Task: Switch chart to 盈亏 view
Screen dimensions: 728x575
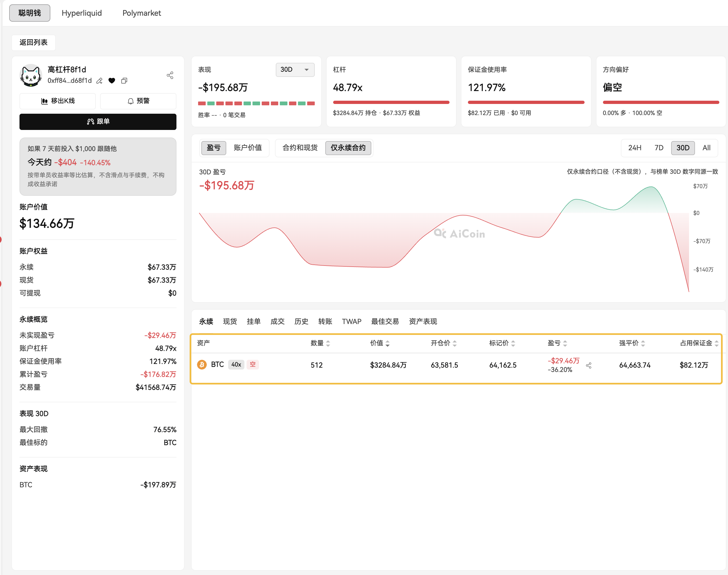Action: tap(213, 148)
